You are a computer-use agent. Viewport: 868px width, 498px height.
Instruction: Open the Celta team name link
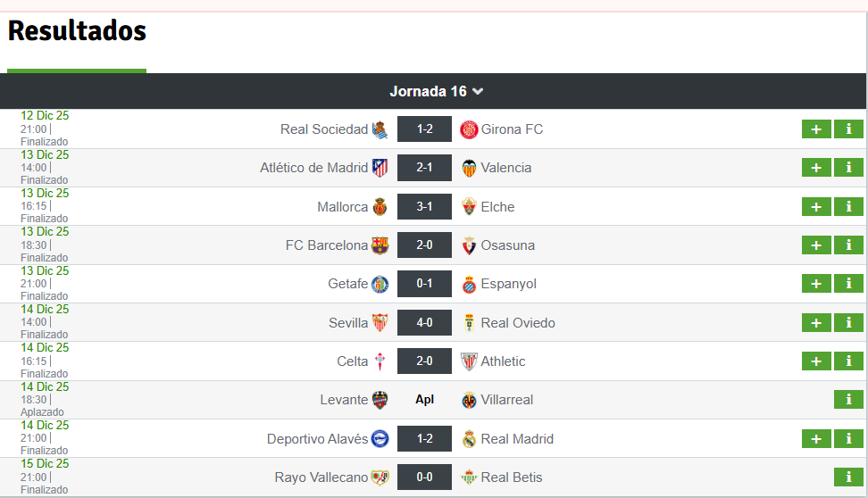tap(352, 361)
